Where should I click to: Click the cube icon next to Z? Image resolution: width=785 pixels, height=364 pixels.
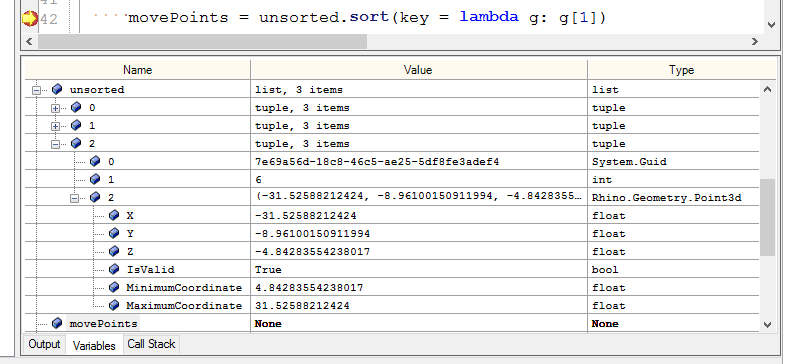point(114,251)
